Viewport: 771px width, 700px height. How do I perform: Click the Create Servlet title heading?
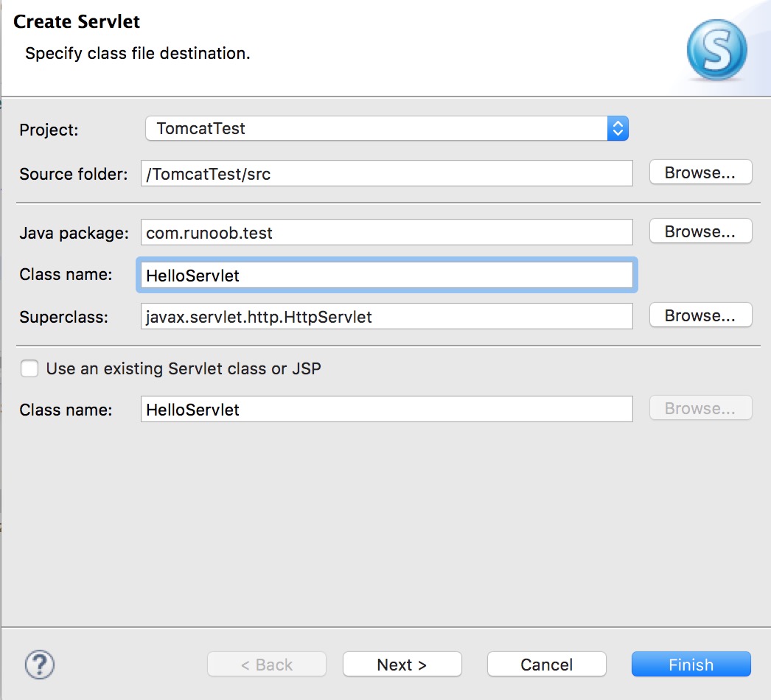click(x=77, y=21)
